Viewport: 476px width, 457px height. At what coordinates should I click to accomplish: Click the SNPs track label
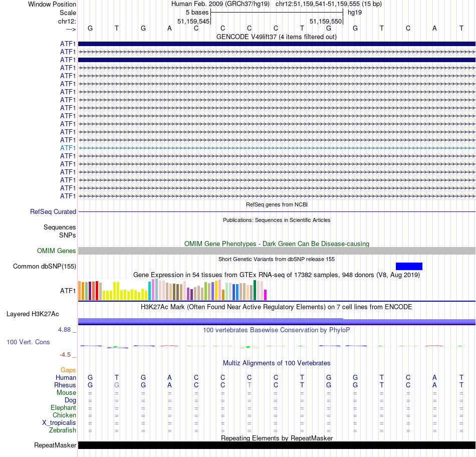(68, 236)
